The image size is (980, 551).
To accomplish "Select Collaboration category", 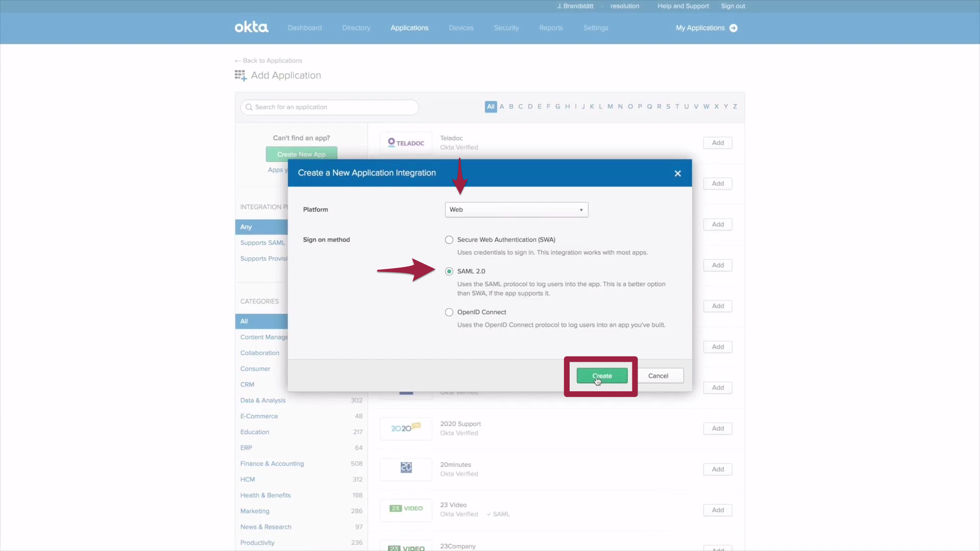I will coord(260,353).
